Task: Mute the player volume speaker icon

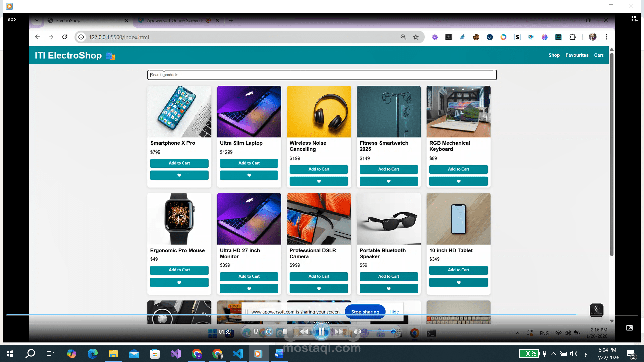Action: (x=357, y=331)
